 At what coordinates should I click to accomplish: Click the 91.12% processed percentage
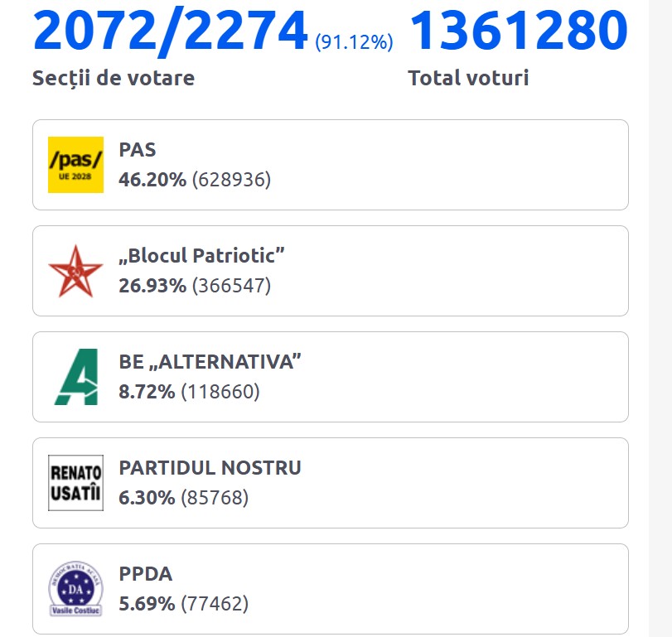pyautogui.click(x=354, y=42)
